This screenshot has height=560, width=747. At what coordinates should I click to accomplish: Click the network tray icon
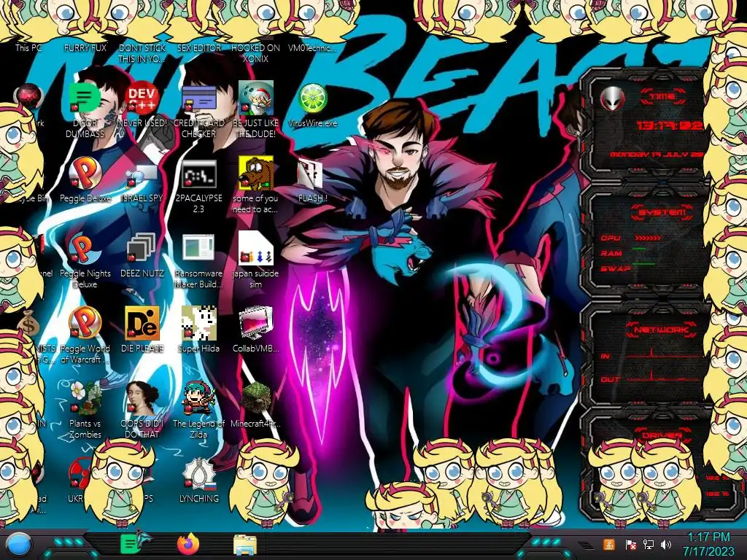pyautogui.click(x=648, y=545)
